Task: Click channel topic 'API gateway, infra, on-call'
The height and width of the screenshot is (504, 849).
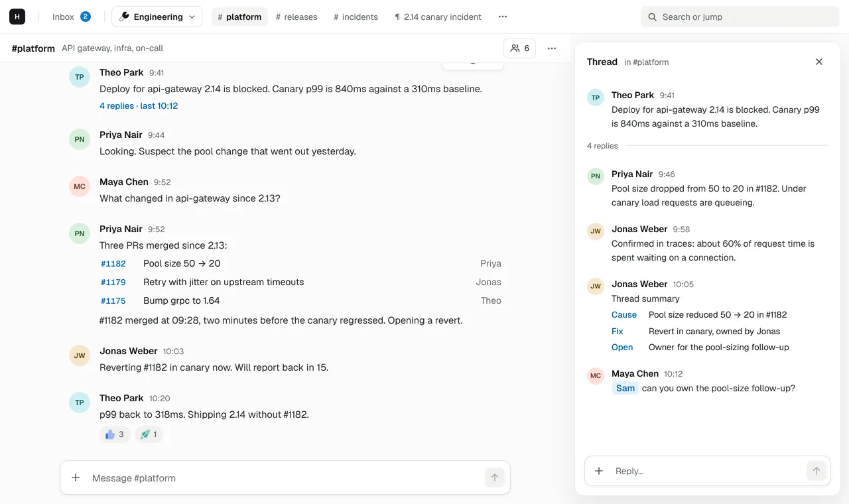Action: [112, 48]
